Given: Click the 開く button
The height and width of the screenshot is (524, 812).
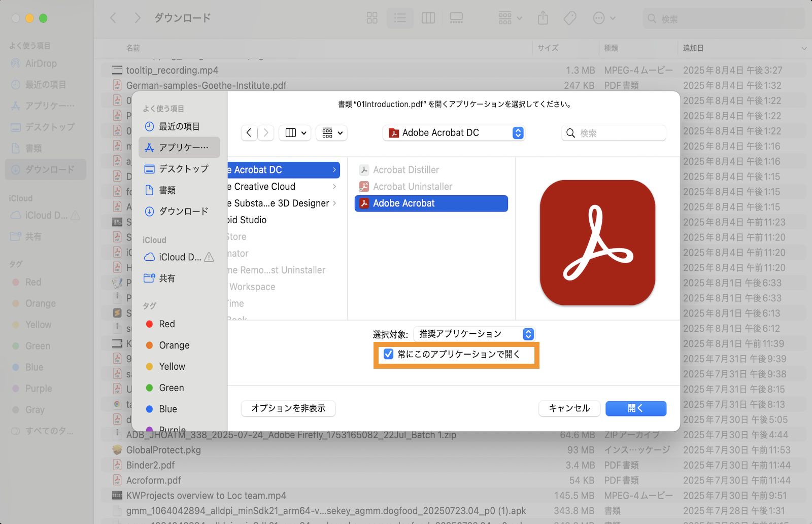Looking at the screenshot, I should [635, 408].
